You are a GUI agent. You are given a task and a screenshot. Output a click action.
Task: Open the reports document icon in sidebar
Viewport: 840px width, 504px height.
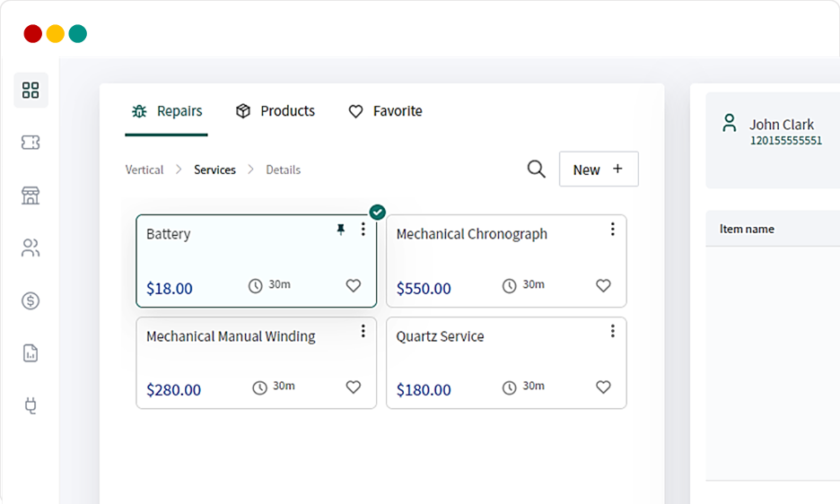tap(31, 353)
